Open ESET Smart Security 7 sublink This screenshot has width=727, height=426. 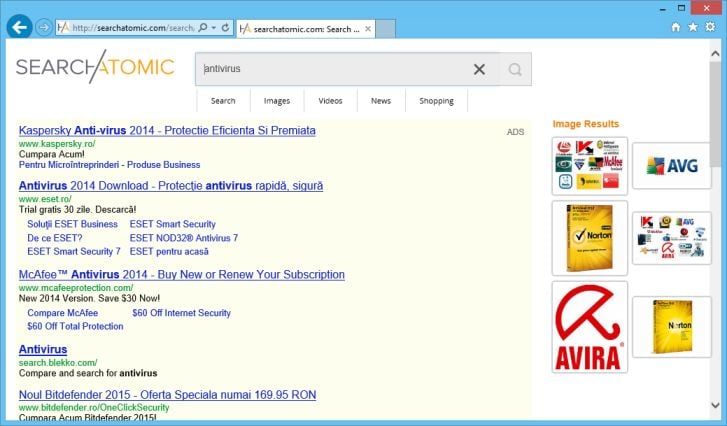pyautogui.click(x=74, y=252)
